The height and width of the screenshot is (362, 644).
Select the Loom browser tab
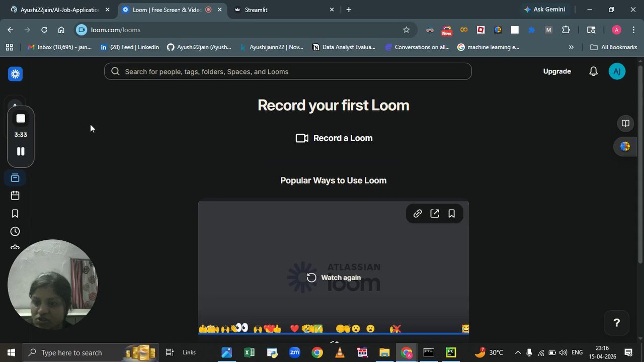tap(171, 10)
